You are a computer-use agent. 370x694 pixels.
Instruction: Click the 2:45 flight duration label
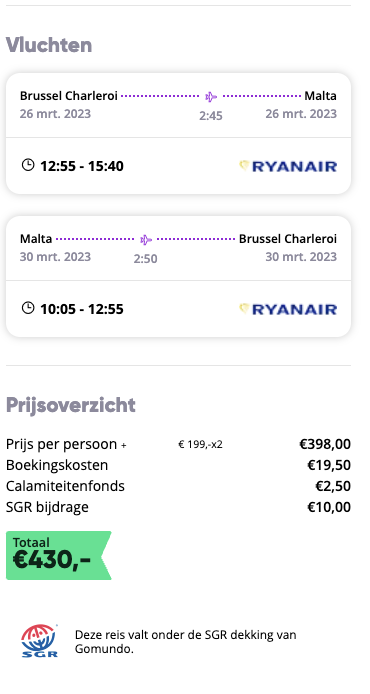[x=211, y=116]
